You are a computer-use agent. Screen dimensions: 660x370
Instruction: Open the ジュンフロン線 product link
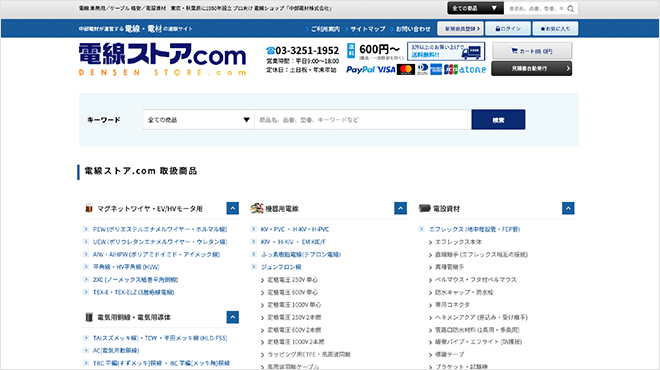(x=281, y=267)
